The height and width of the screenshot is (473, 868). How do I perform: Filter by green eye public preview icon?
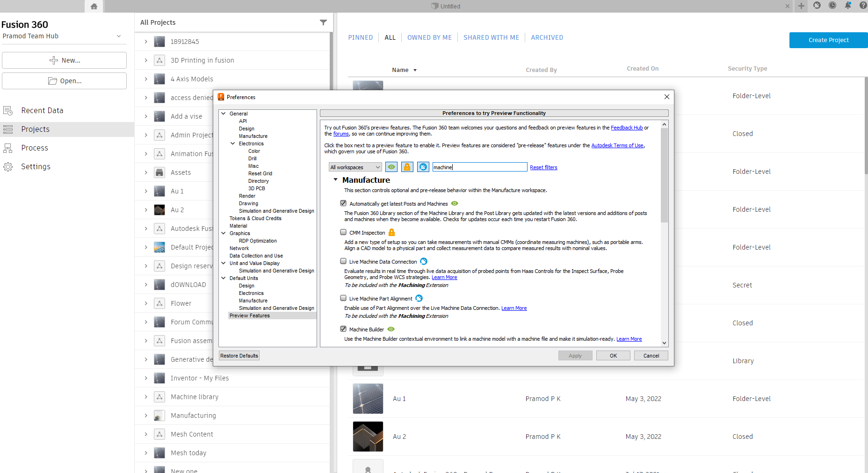391,167
